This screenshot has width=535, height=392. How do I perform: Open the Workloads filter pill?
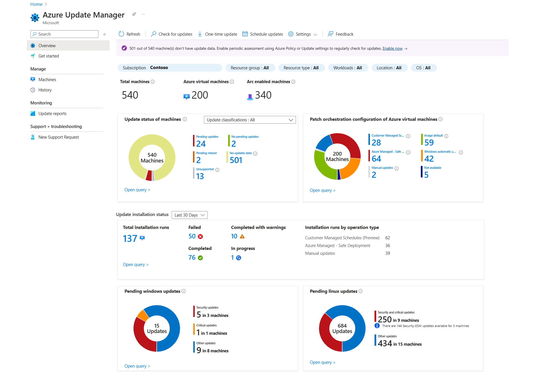[348, 68]
